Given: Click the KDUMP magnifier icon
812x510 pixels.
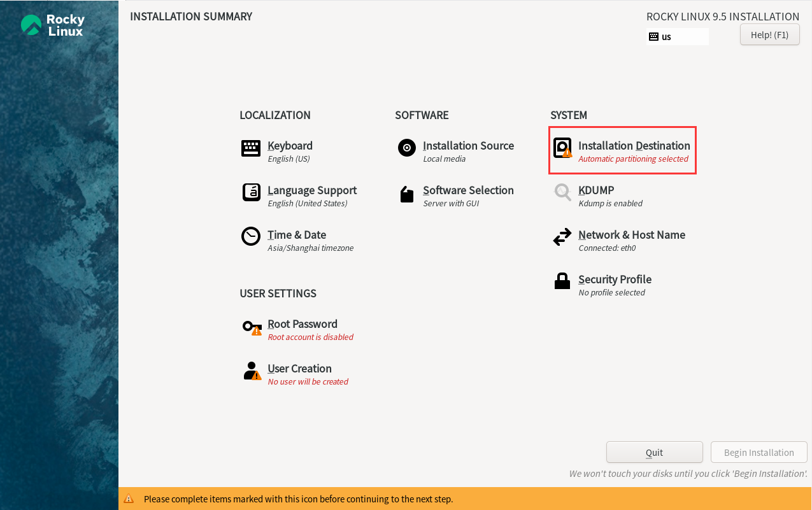Looking at the screenshot, I should tap(562, 192).
